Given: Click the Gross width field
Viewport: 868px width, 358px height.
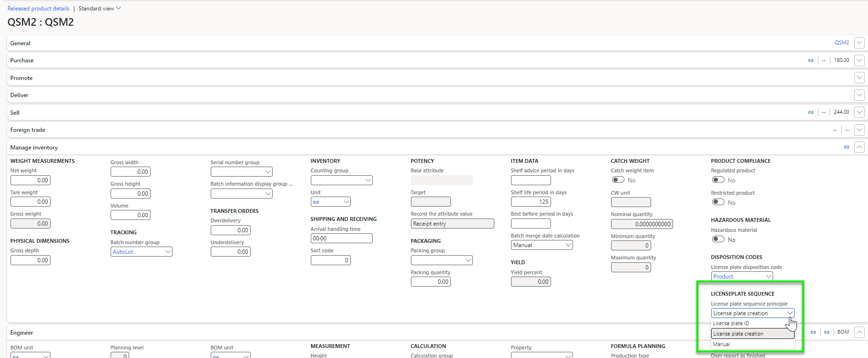Looking at the screenshot, I should pos(131,172).
